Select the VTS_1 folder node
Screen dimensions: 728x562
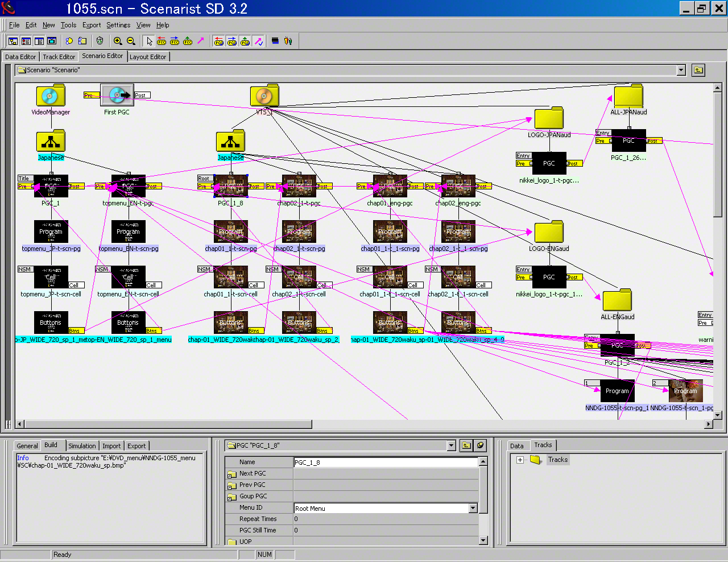[264, 96]
